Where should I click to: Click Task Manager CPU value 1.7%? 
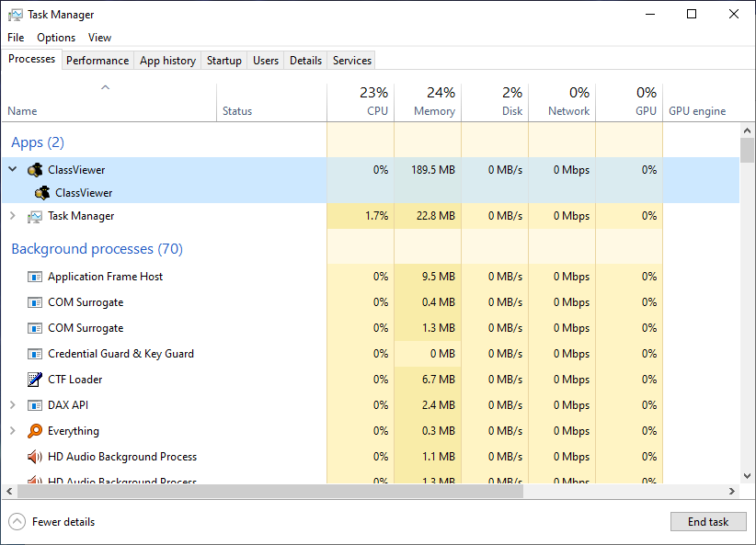click(x=376, y=216)
